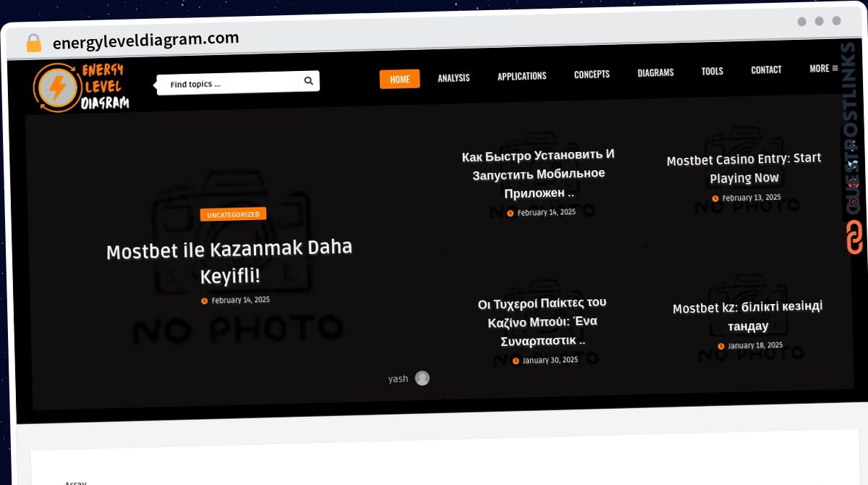Click the yash author name

coord(398,379)
